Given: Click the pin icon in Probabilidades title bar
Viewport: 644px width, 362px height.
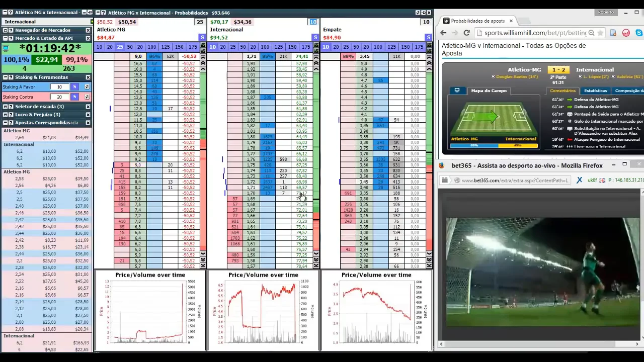Looking at the screenshot, I should pos(423,13).
